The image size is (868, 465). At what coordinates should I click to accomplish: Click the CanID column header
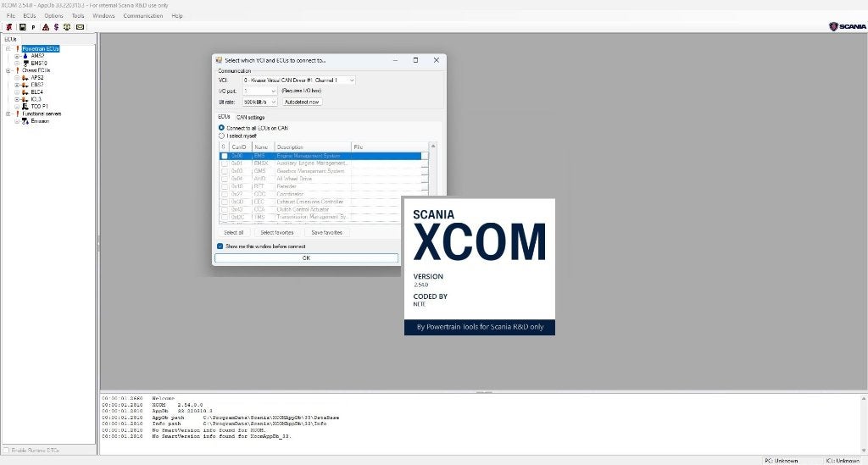pos(241,147)
